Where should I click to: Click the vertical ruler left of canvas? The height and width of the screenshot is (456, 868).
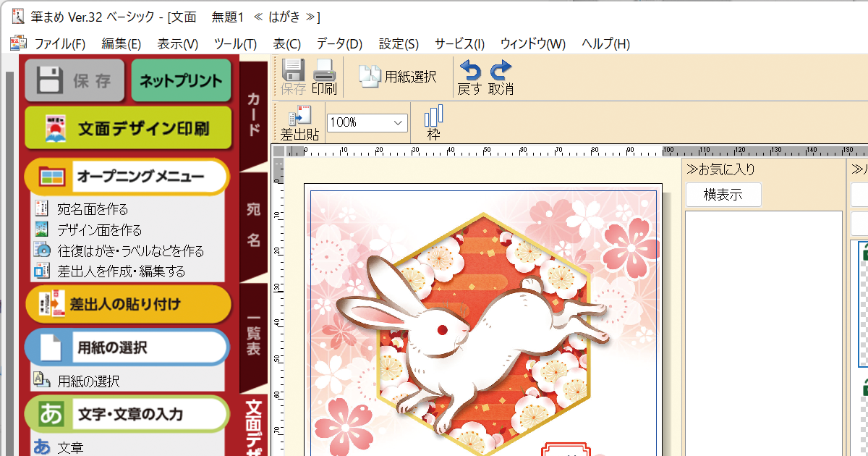tap(278, 308)
